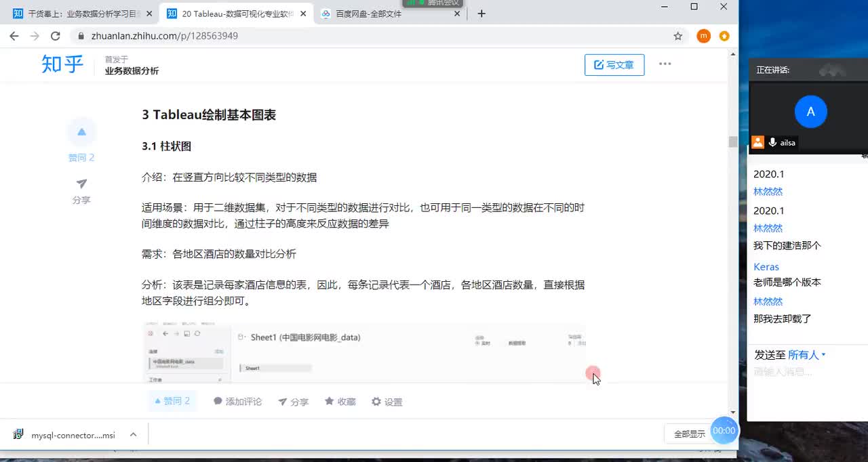This screenshot has height=462, width=868.
Task: Open the orange 'm' Chrome profile avatar
Action: [x=703, y=36]
